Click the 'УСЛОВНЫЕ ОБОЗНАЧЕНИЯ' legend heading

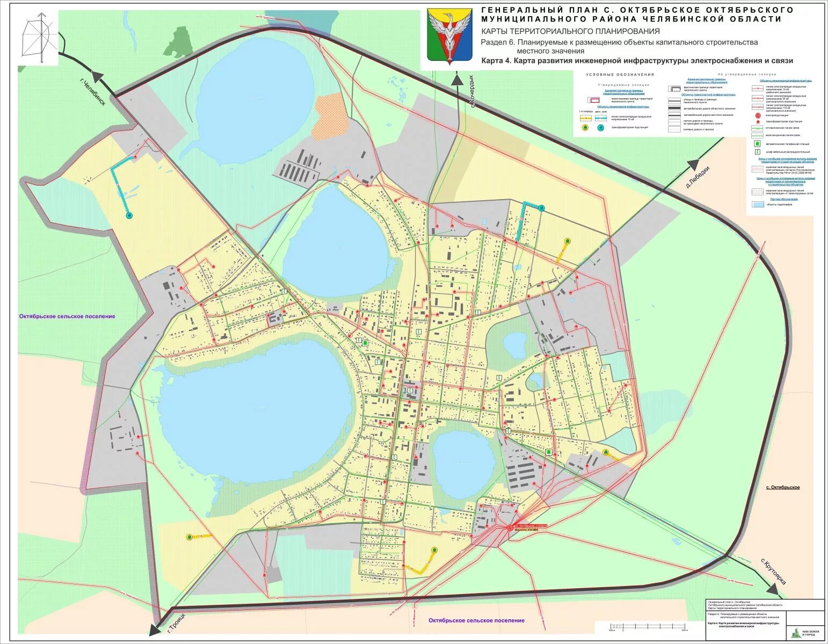click(x=620, y=75)
